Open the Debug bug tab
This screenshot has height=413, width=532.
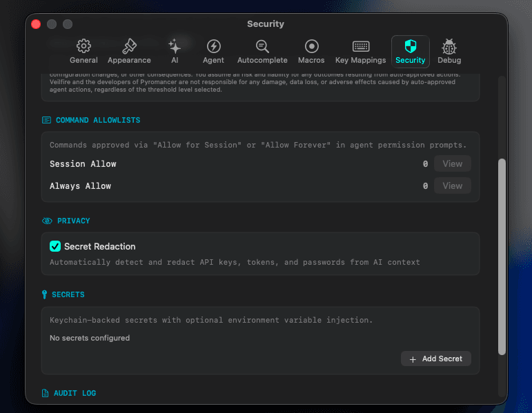click(449, 52)
